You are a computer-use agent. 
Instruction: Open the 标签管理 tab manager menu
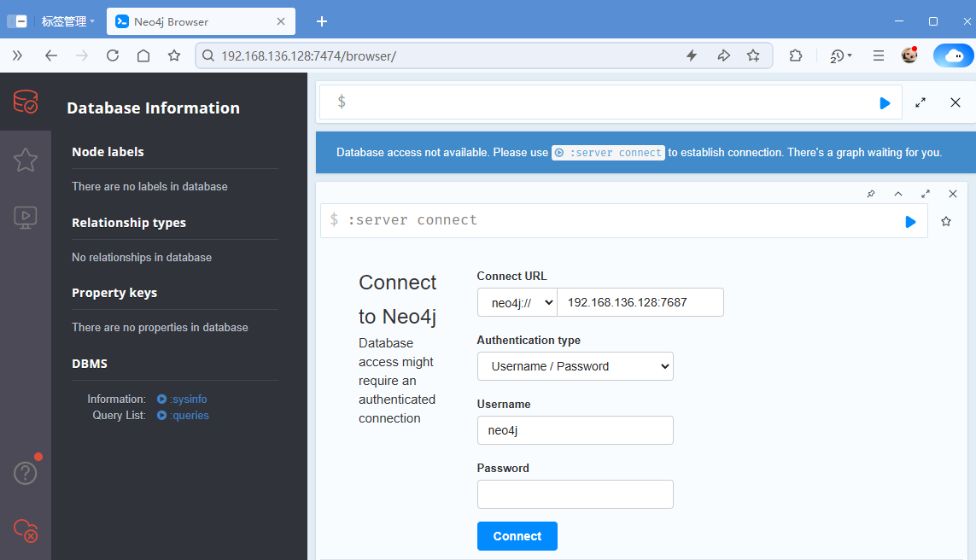pos(67,22)
